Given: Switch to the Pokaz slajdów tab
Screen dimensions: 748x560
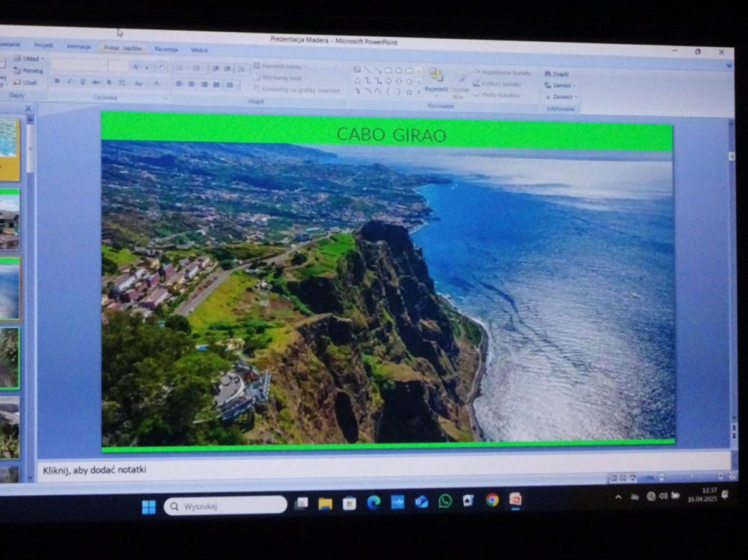Looking at the screenshot, I should (x=123, y=48).
